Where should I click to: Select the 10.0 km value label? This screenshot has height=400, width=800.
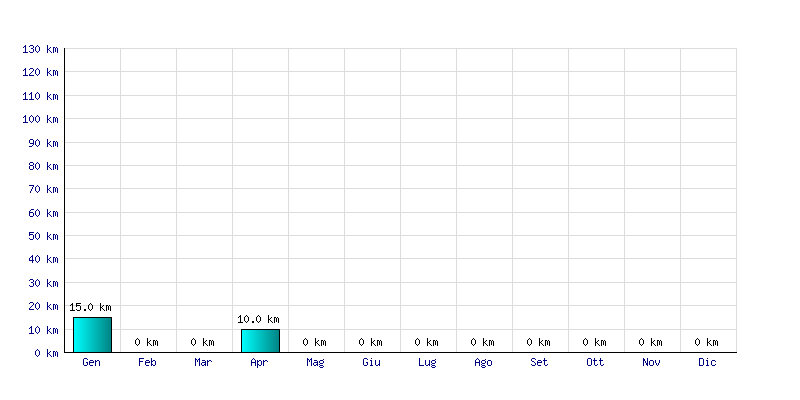[258, 319]
